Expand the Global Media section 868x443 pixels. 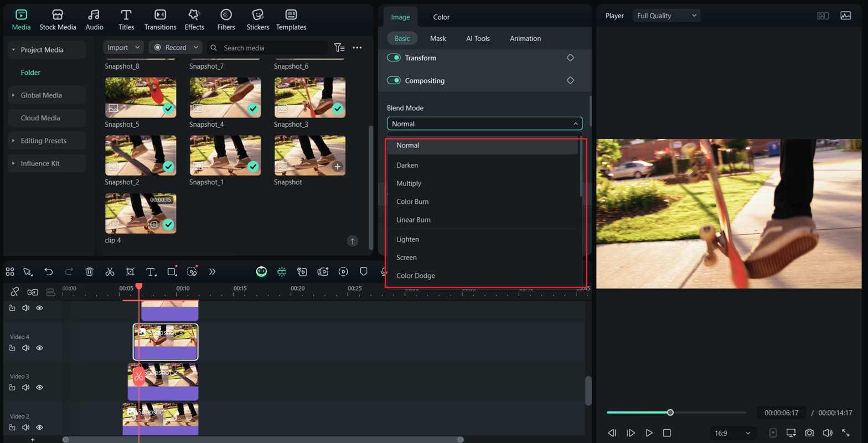[13, 95]
